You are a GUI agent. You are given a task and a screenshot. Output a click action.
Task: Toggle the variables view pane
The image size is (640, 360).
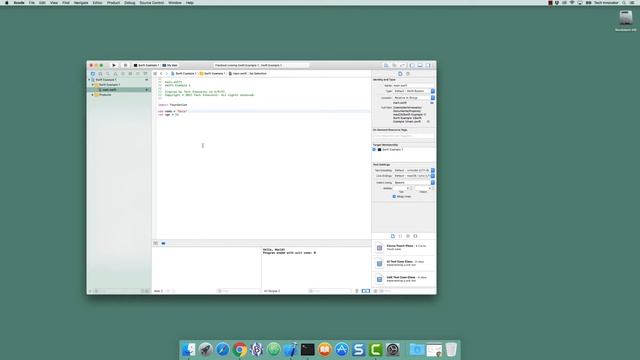364,291
